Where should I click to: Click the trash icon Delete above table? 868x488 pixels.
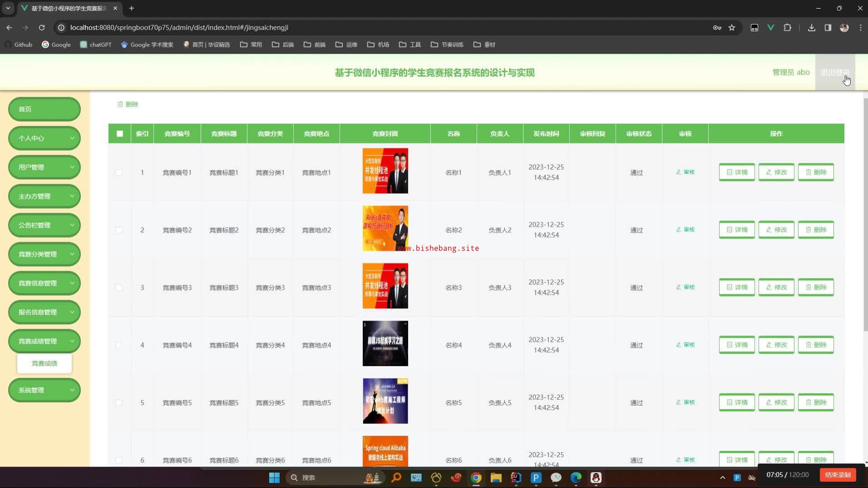tap(128, 104)
